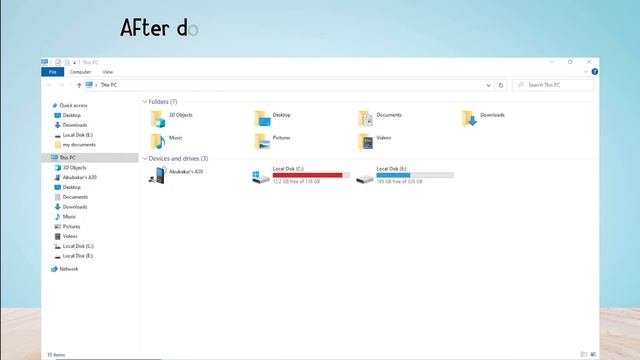This screenshot has width=640, height=360.
Task: Click the '12.2 GB free of 136 GB' text
Action: pos(296,182)
